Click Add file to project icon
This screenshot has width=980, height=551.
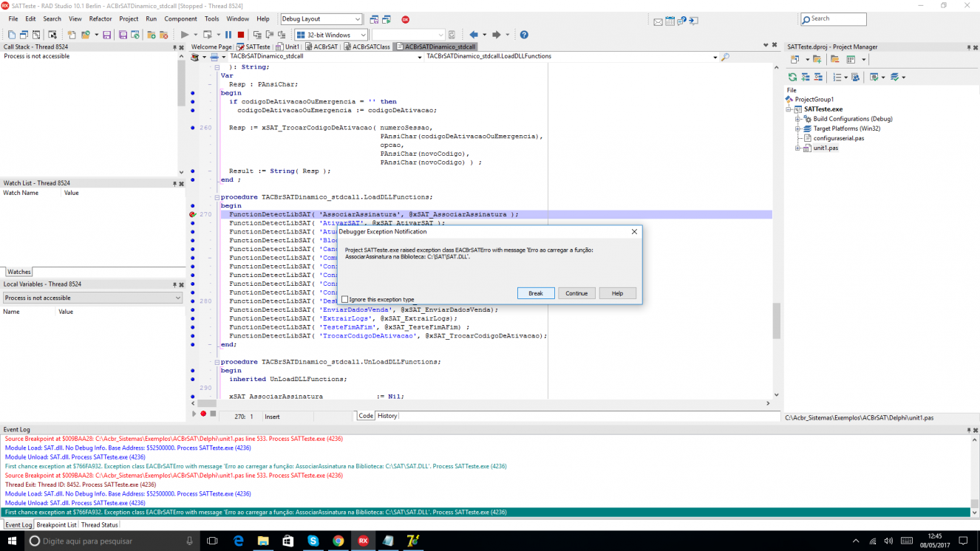point(151,35)
